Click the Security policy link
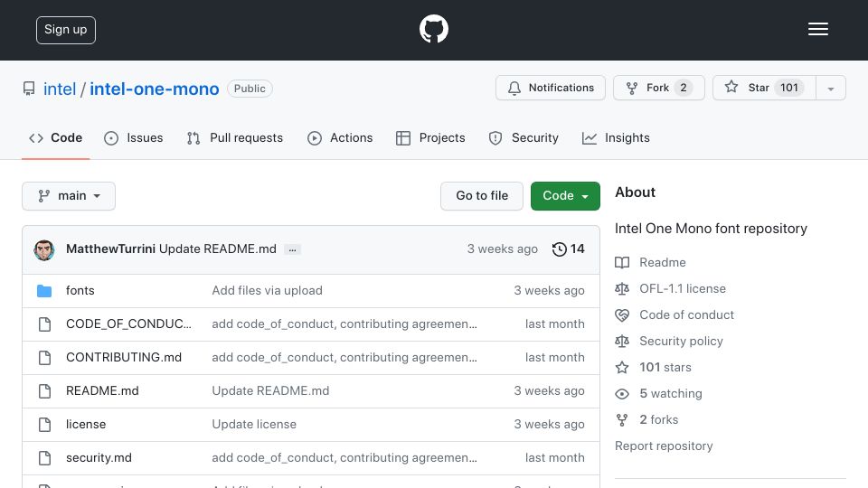The width and height of the screenshot is (868, 488). point(681,342)
